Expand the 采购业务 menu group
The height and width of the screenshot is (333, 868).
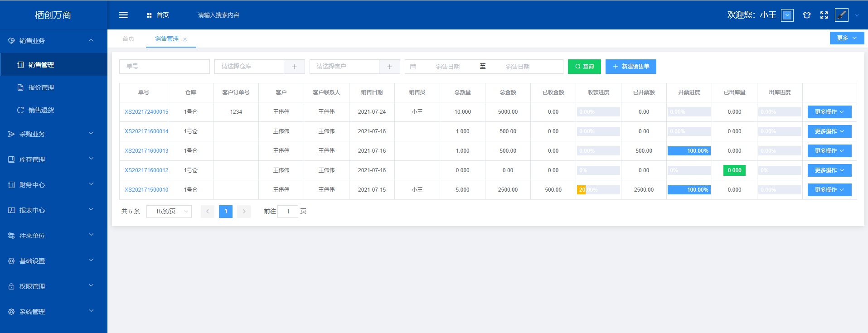pyautogui.click(x=53, y=134)
